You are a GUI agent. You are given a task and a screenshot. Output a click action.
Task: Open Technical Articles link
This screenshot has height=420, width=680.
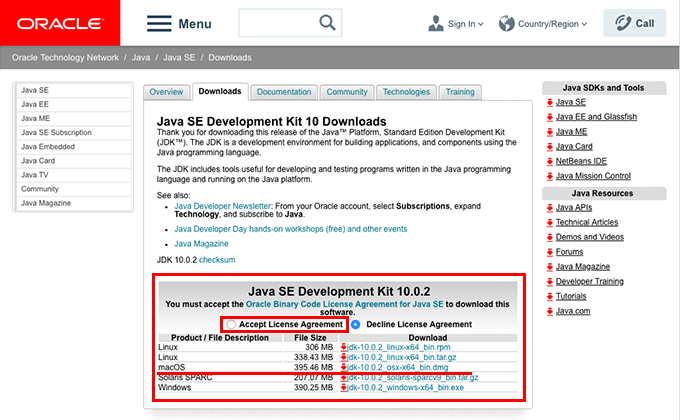(x=587, y=223)
